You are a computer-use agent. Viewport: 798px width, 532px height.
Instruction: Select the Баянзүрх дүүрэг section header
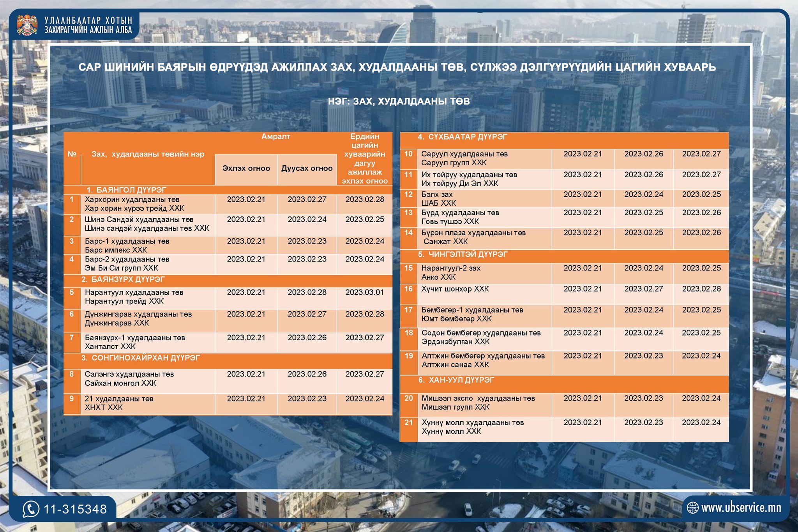tap(123, 279)
